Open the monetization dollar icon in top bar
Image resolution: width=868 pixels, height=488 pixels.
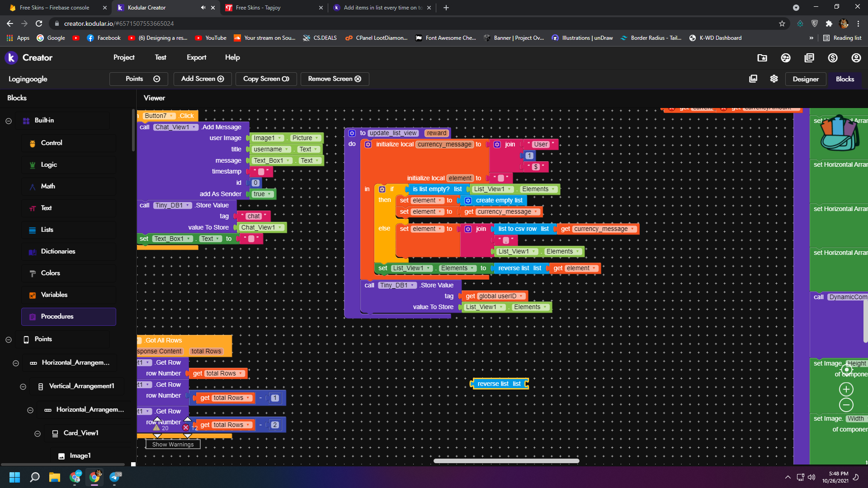point(833,58)
